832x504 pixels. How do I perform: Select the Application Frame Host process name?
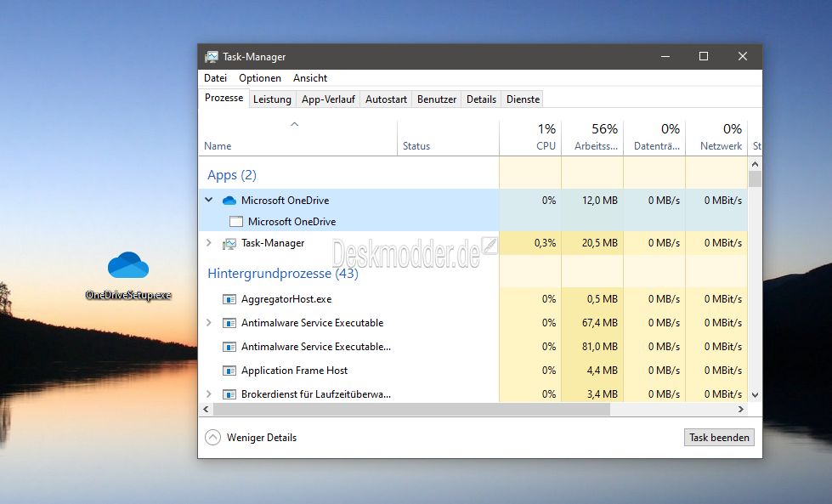pos(295,371)
